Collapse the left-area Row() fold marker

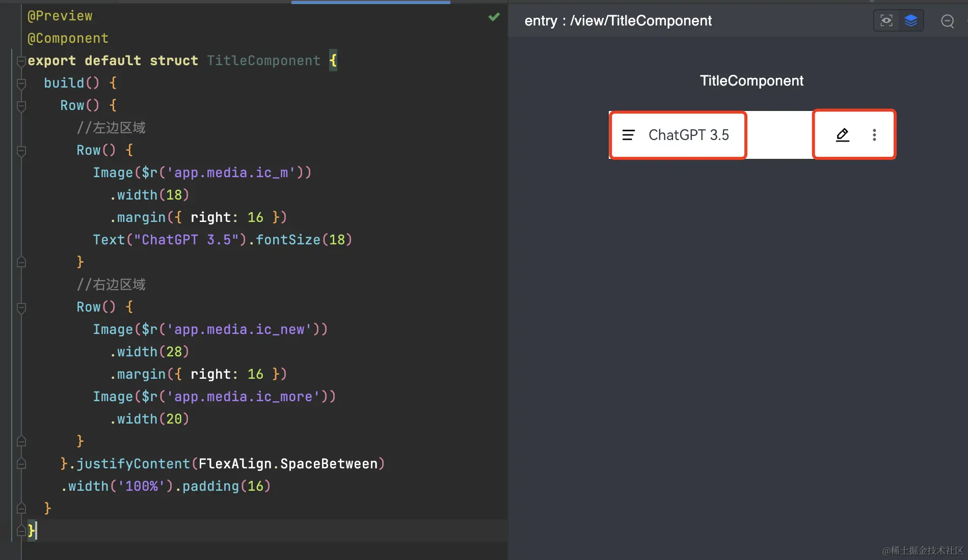click(x=21, y=151)
